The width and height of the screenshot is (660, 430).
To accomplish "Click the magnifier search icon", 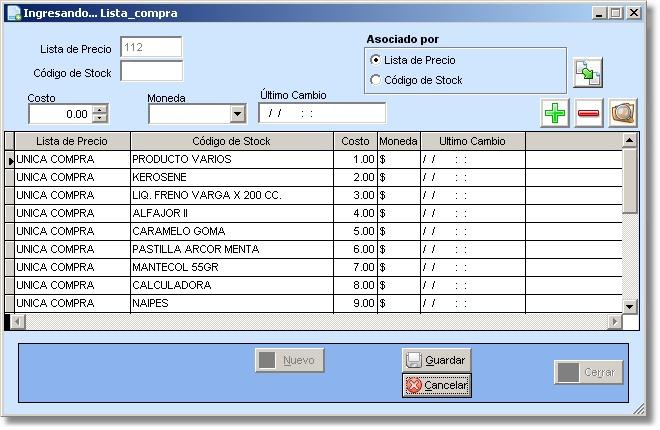I will 623,113.
